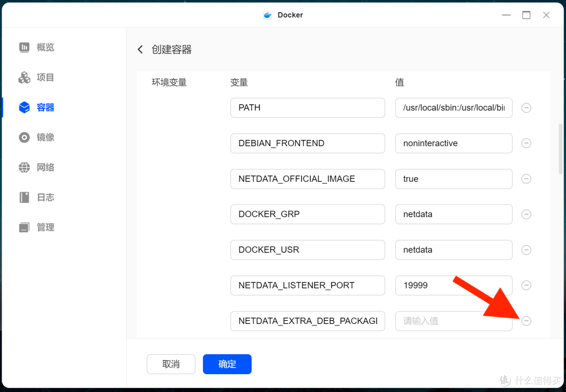Maximize the Docker window
Image resolution: width=566 pixels, height=392 pixels.
[526, 15]
